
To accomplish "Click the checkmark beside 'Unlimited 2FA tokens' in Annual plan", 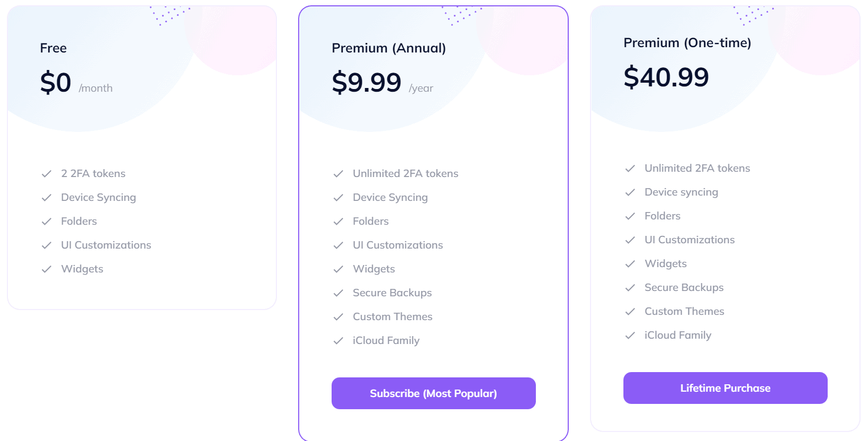I will pyautogui.click(x=338, y=173).
